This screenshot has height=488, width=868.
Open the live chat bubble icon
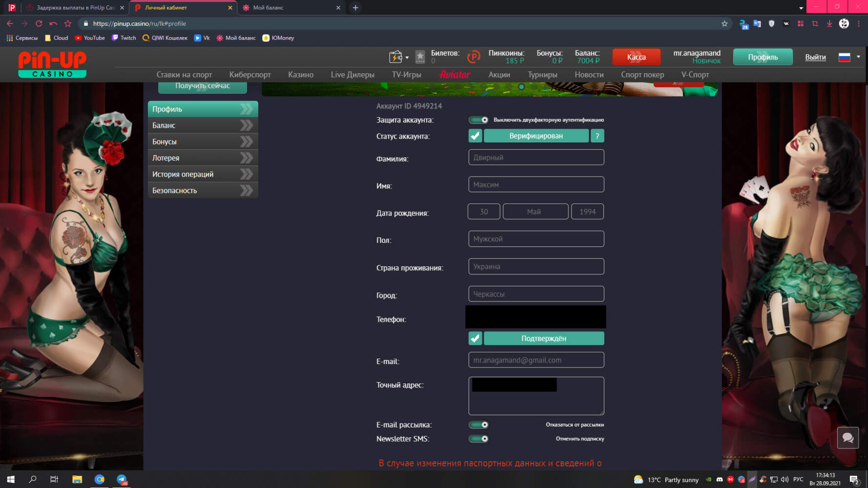click(x=848, y=438)
